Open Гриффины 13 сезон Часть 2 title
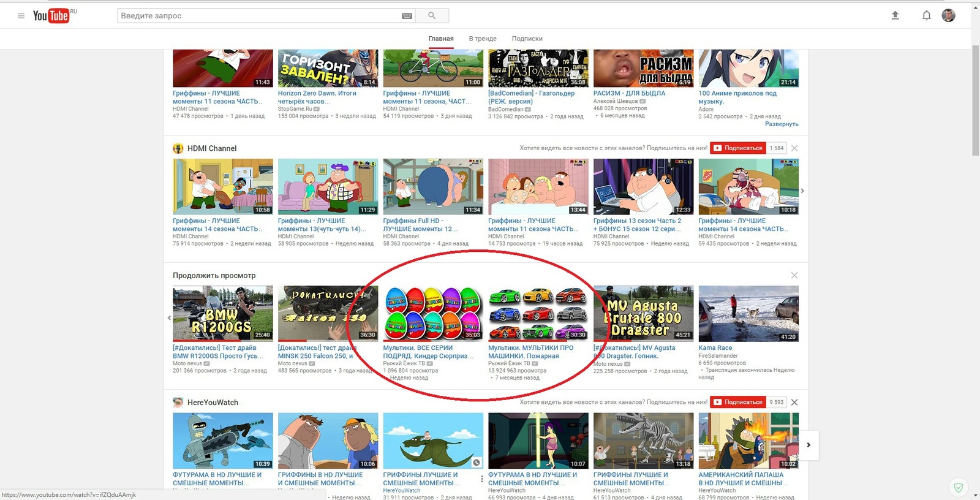The image size is (980, 500). coord(637,225)
